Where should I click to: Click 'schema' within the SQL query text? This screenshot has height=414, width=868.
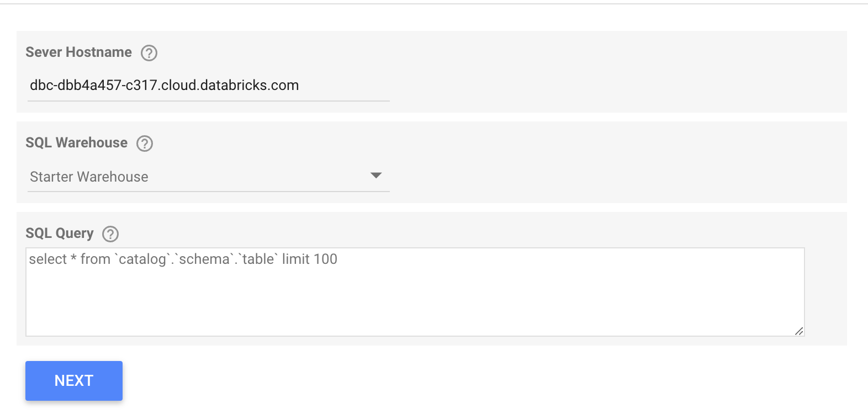(204, 259)
